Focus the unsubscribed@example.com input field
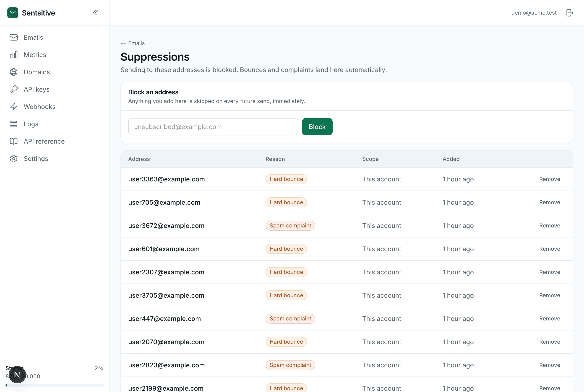The image size is (584, 392). (213, 127)
